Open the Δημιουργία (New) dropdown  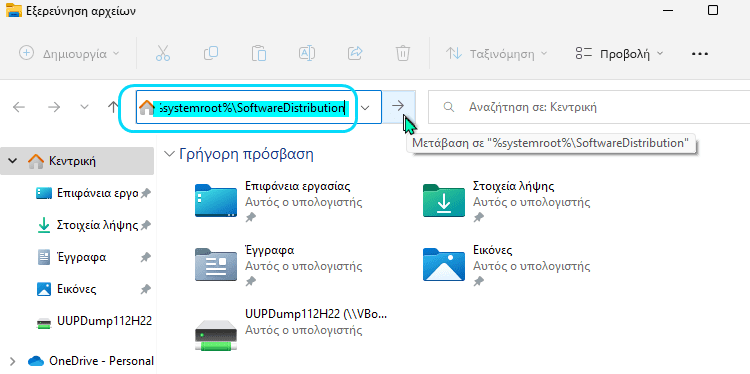click(x=69, y=54)
